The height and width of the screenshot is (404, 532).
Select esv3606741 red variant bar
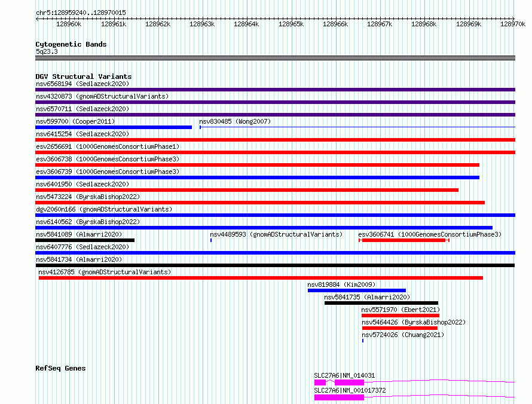coord(403,240)
